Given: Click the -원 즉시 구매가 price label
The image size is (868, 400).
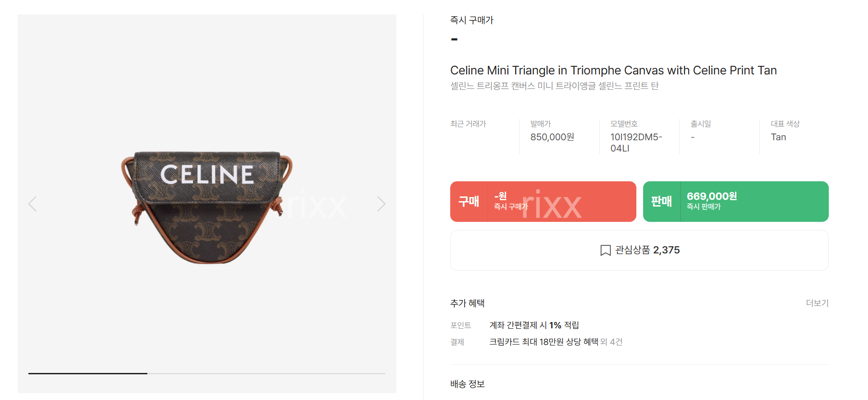Looking at the screenshot, I should tap(511, 201).
